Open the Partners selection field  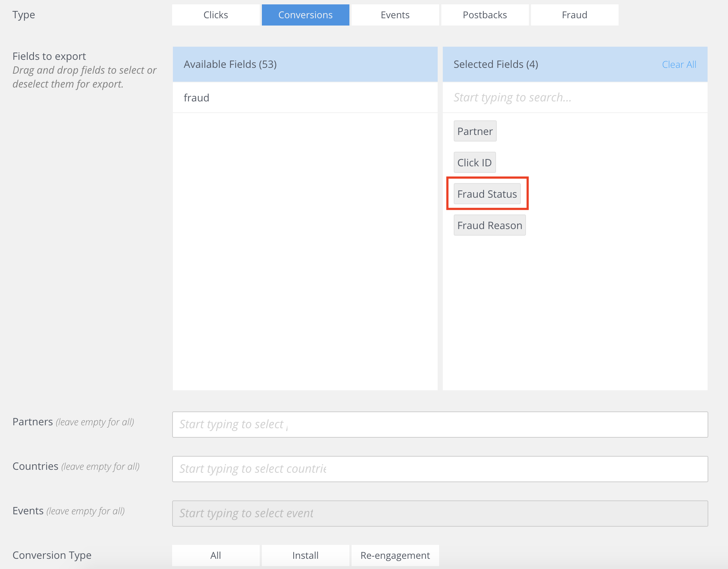point(440,425)
